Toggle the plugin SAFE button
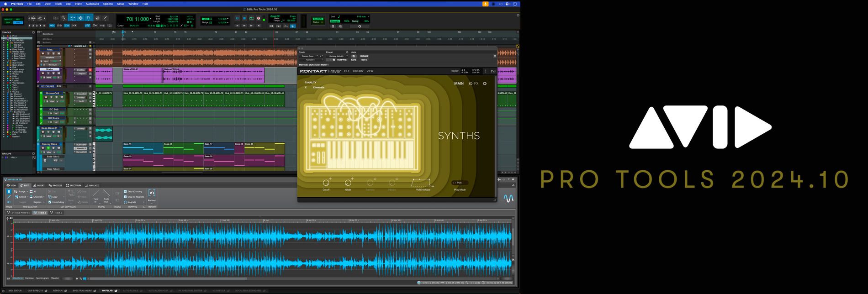 click(x=353, y=60)
